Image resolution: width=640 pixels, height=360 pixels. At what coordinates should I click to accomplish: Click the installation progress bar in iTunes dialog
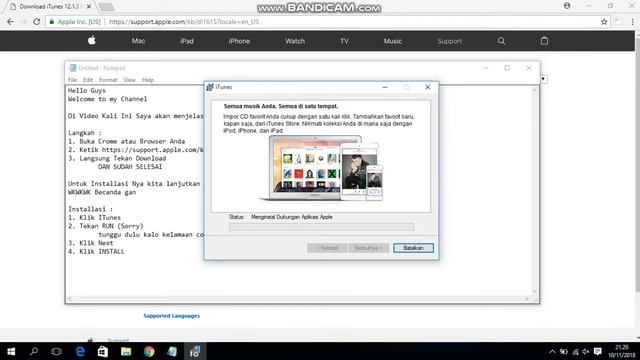click(x=321, y=227)
